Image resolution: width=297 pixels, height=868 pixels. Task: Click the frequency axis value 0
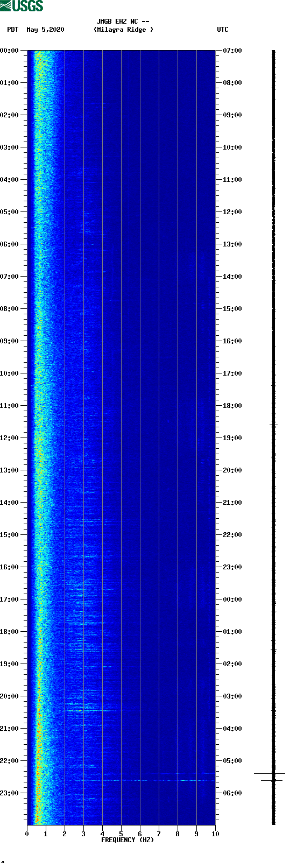tap(27, 834)
